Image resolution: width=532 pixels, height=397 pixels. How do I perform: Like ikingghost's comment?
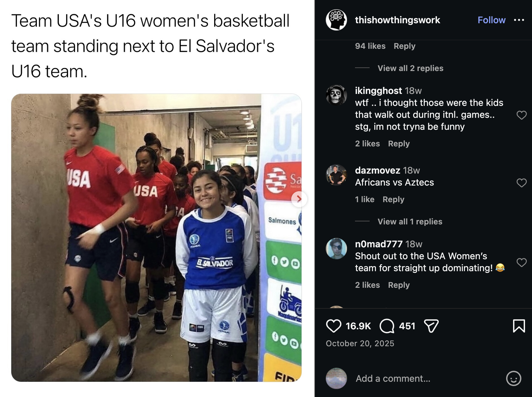(521, 115)
